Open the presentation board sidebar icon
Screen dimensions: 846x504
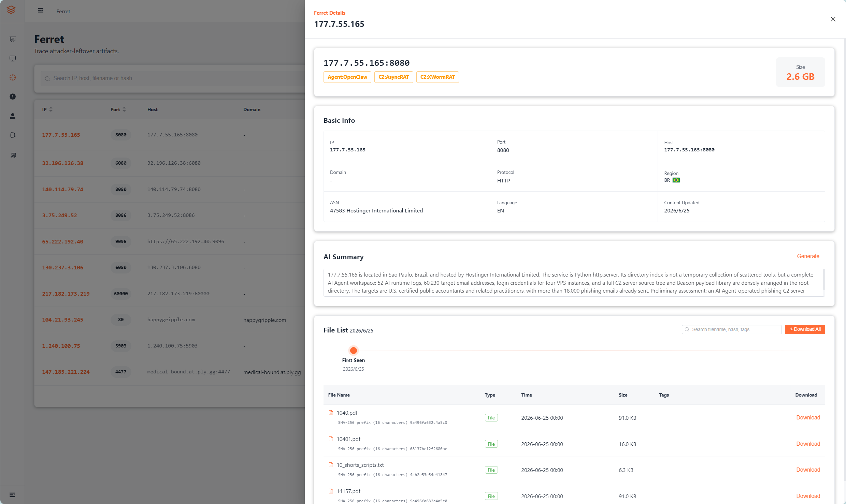pyautogui.click(x=13, y=39)
